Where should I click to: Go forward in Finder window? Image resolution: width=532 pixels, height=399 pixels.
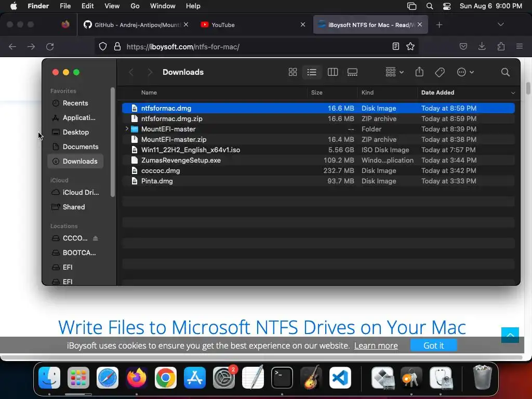150,72
